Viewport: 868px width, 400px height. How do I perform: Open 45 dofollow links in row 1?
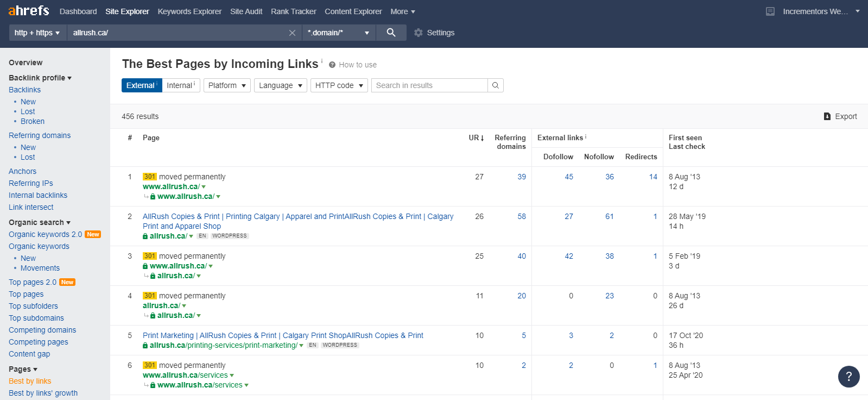pos(569,177)
